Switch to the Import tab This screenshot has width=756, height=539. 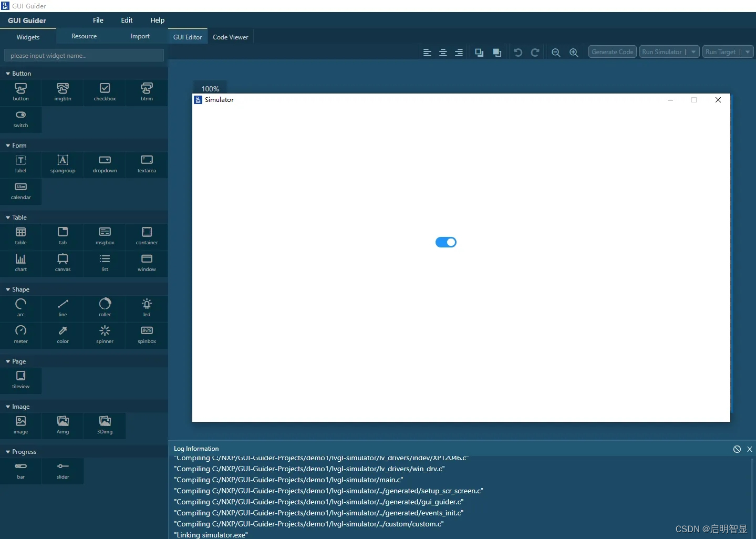point(140,36)
